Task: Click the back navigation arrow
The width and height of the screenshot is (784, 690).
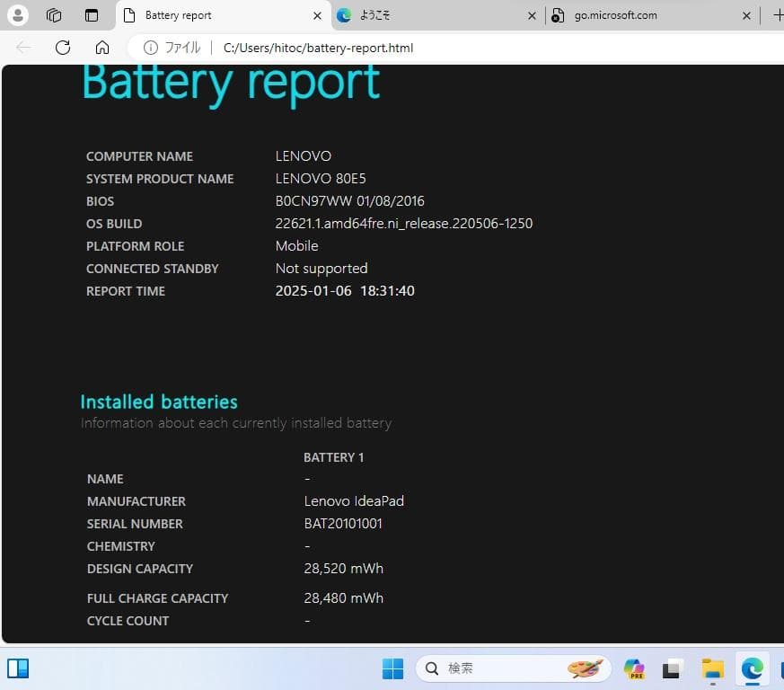Action: point(23,48)
